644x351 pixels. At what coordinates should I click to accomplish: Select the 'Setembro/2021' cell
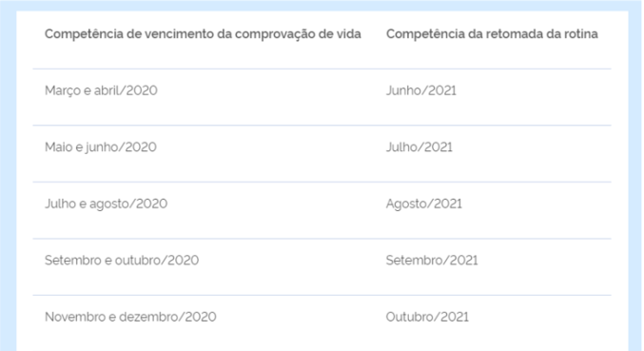[432, 261]
